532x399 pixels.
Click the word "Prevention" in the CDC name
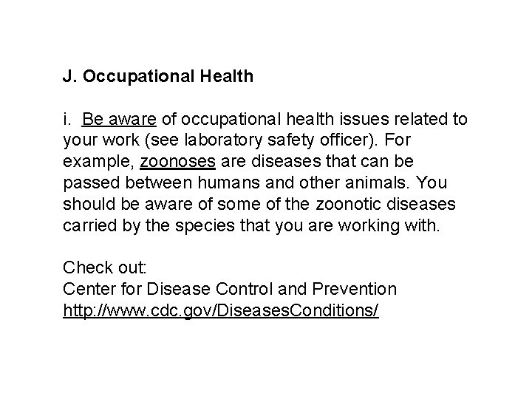point(354,289)
